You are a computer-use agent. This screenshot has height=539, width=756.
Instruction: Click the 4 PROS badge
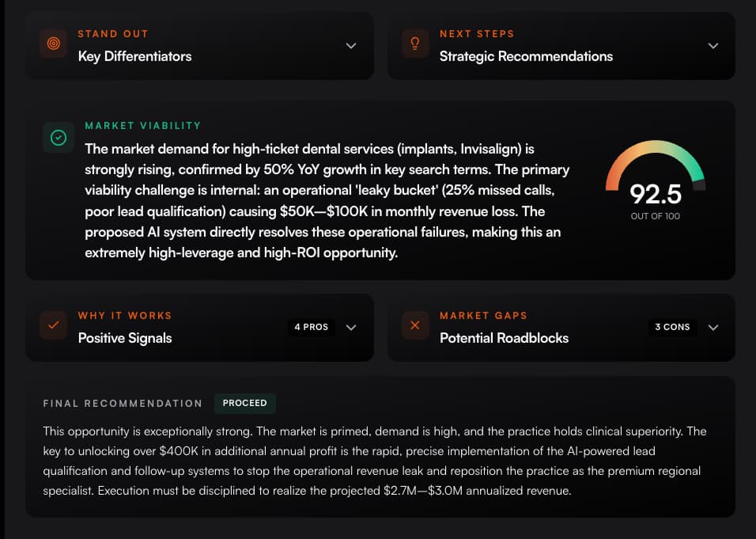[x=311, y=327]
